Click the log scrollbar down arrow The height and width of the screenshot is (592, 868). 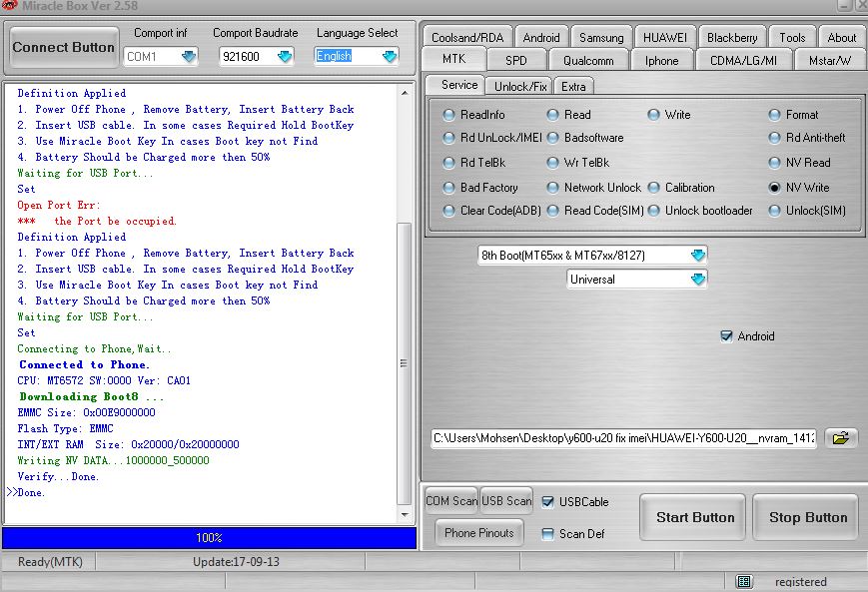pos(405,514)
